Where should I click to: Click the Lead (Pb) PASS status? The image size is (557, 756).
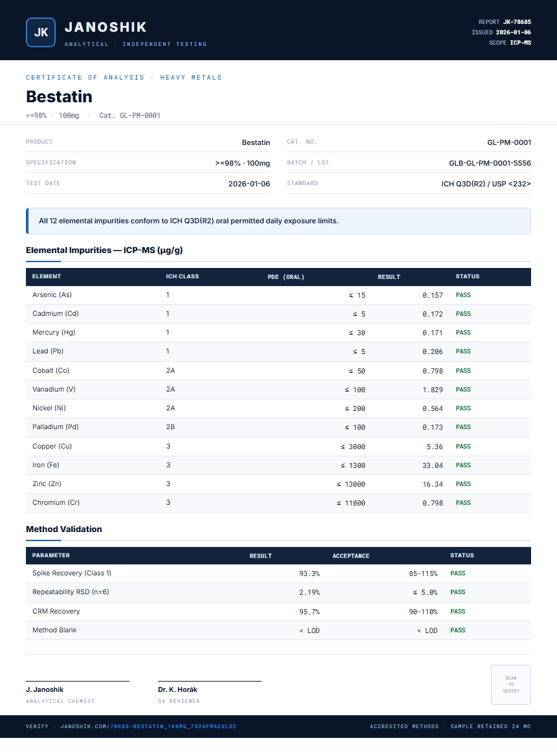(x=463, y=351)
